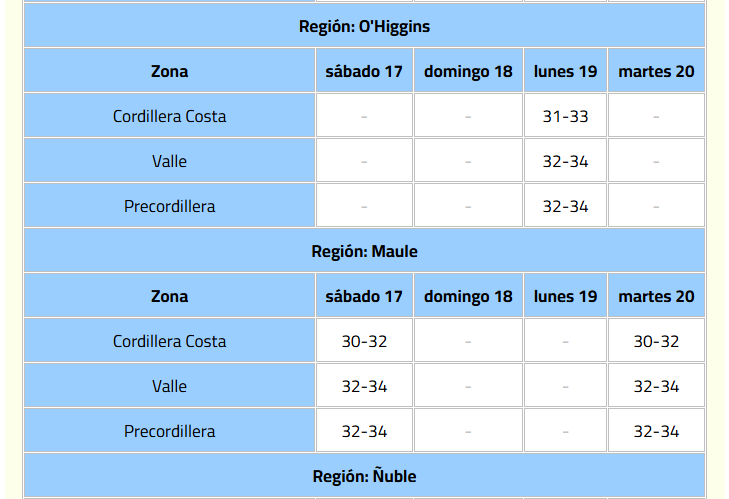Select the Zona column header under Maule
The image size is (729, 499).
tap(169, 296)
